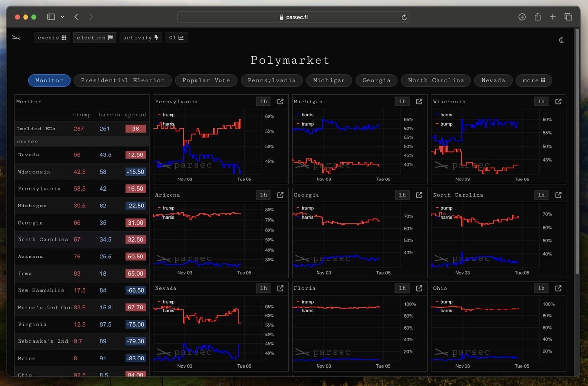Toggle trump series in Arizona legend
The height and width of the screenshot is (386, 588).
[x=166, y=208]
